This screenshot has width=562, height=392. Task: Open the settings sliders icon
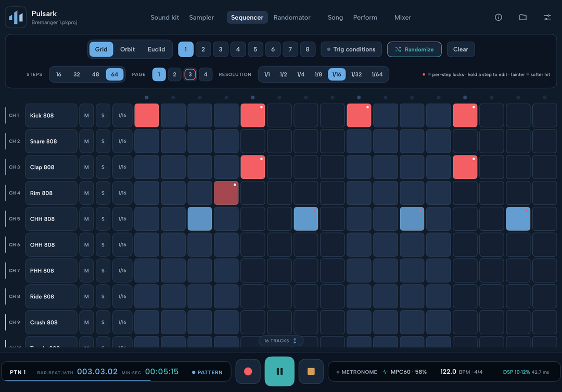[547, 17]
